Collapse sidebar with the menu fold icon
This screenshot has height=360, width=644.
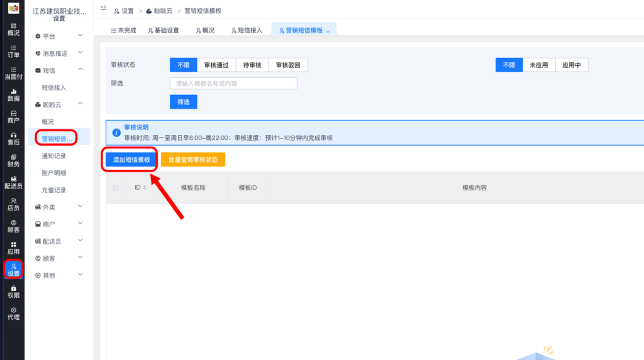[x=104, y=8]
